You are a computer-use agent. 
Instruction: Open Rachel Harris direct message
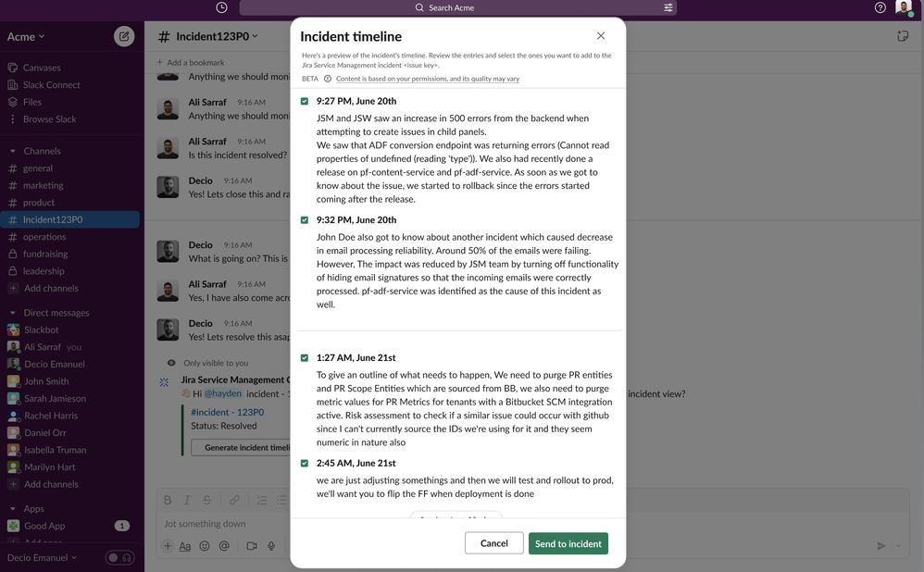click(x=51, y=416)
